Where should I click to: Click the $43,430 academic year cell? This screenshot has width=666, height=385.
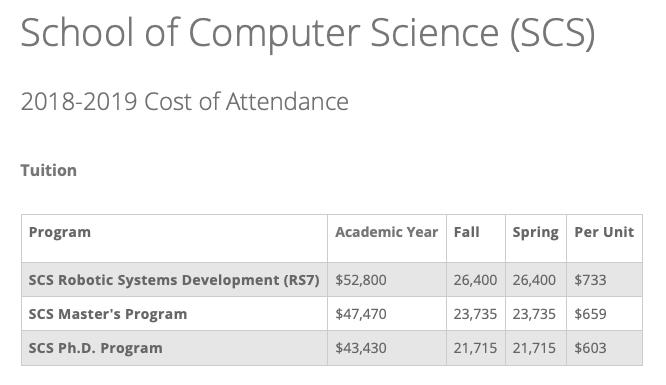361,348
